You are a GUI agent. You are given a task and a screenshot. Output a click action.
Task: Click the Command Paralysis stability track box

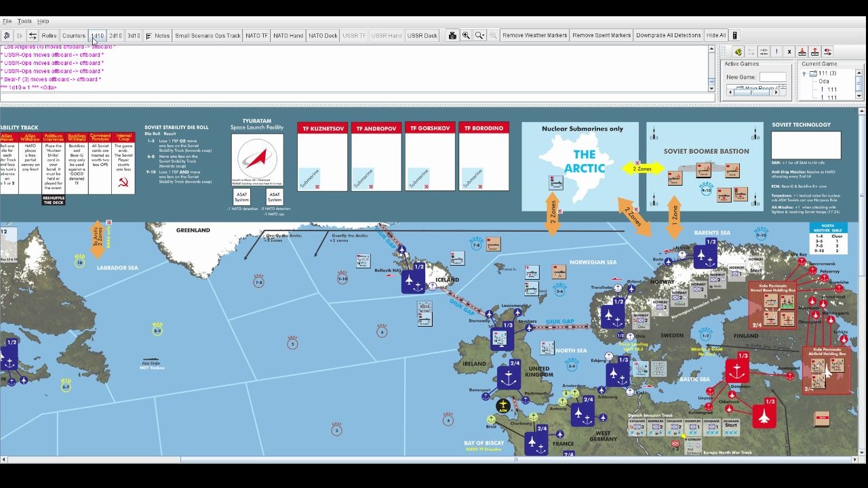(100, 163)
